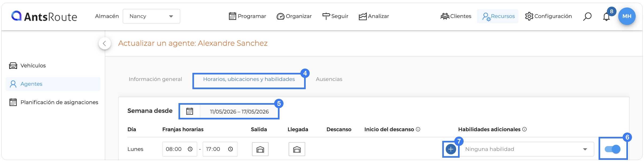
Task: Collapse the sidebar with the chevron button
Action: click(104, 43)
